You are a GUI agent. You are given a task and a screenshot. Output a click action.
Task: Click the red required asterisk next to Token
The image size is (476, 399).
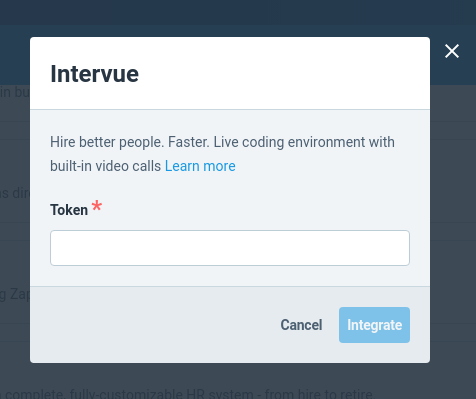click(x=97, y=206)
